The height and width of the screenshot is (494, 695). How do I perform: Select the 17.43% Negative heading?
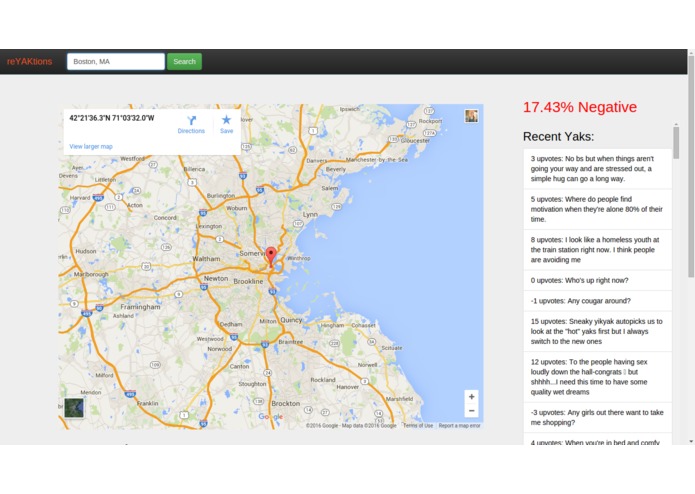[580, 107]
